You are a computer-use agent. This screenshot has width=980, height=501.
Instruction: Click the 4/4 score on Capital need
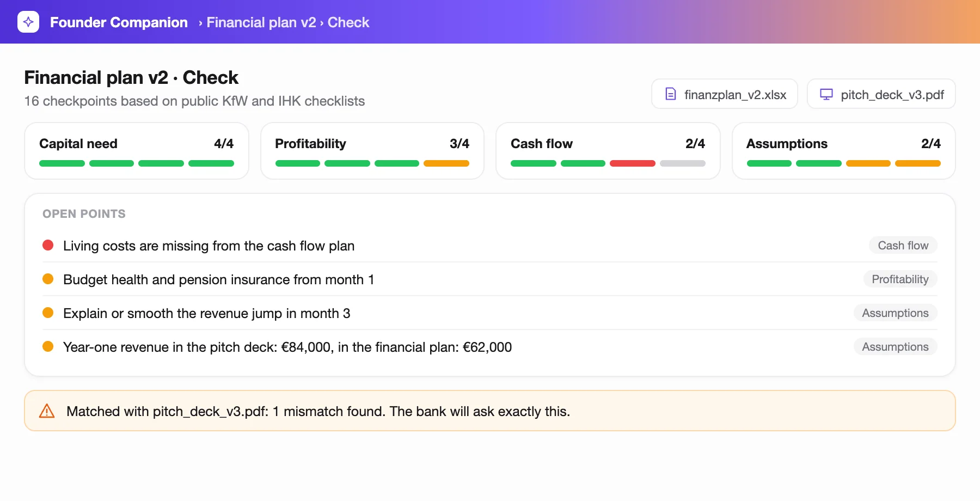(224, 144)
